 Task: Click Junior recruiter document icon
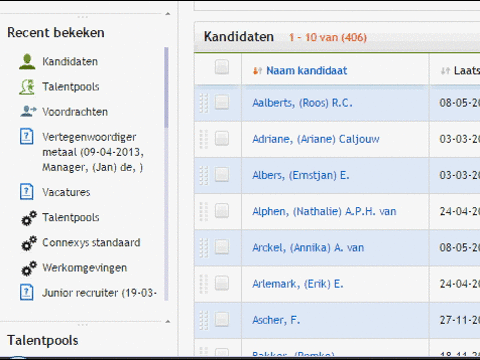pyautogui.click(x=27, y=292)
